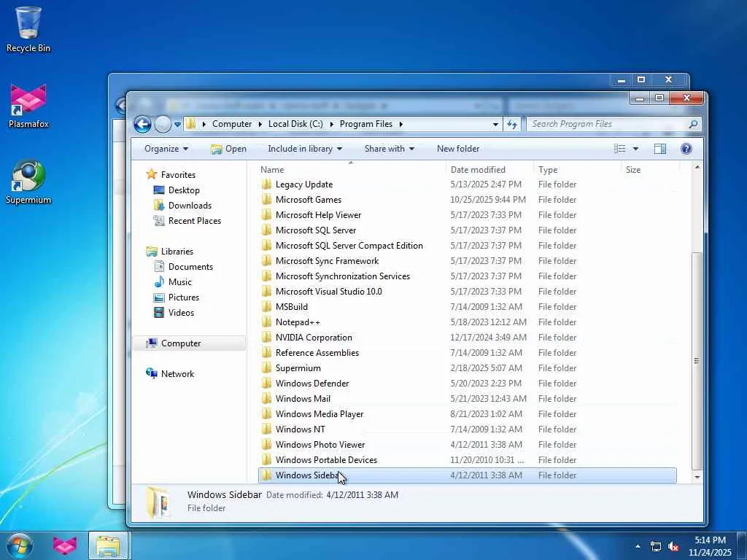Select the Windows Defender folder icon

click(267, 384)
